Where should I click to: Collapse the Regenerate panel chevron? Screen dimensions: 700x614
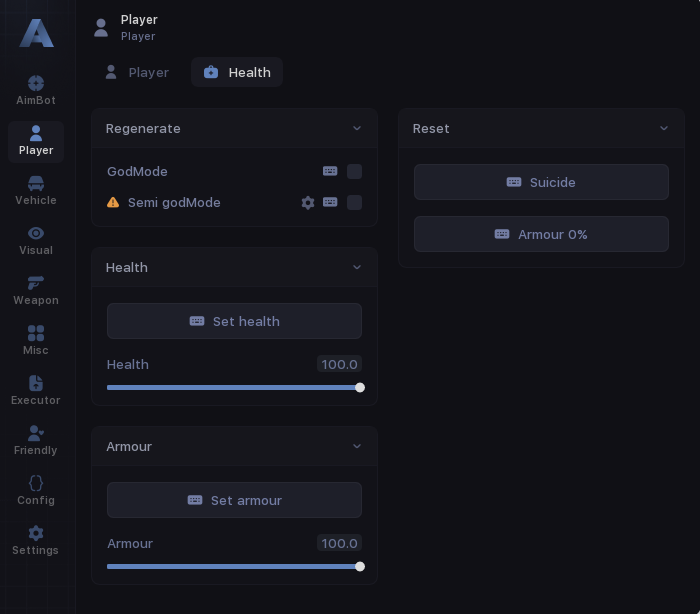coord(357,129)
